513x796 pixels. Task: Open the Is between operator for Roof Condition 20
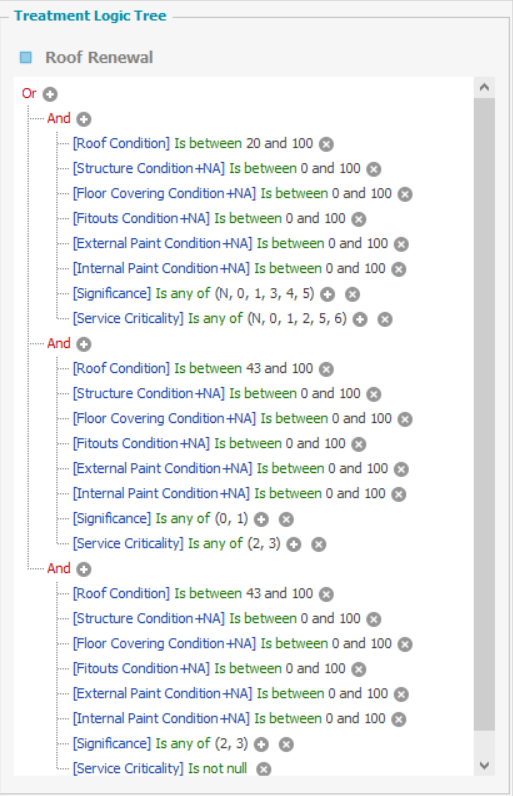pos(208,143)
